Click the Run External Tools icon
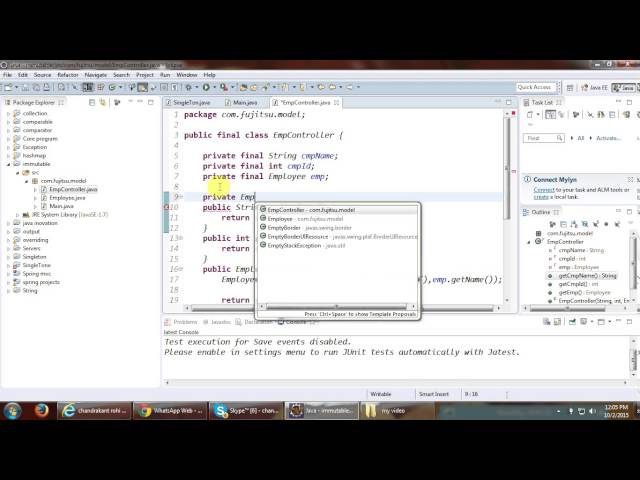Viewport: 640px width, 480px height. (224, 87)
